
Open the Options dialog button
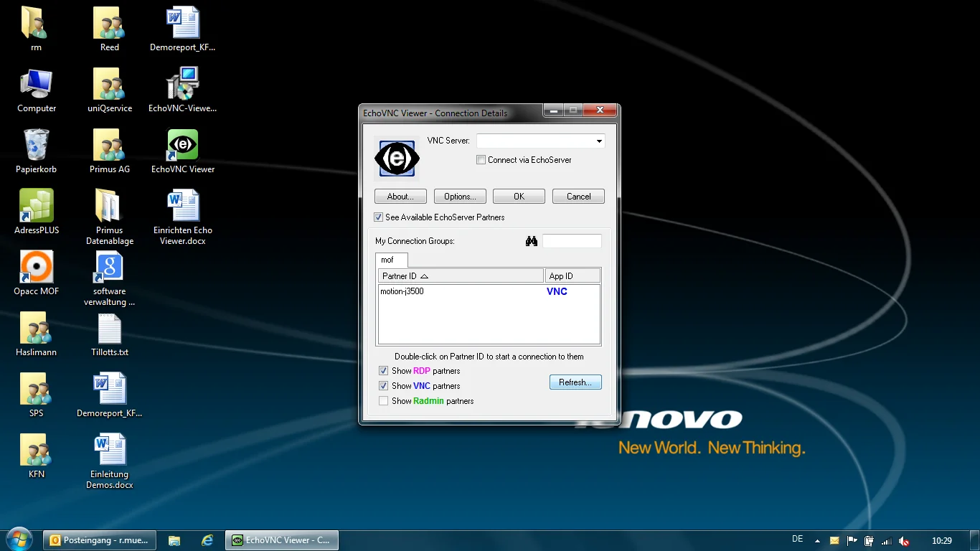click(460, 197)
